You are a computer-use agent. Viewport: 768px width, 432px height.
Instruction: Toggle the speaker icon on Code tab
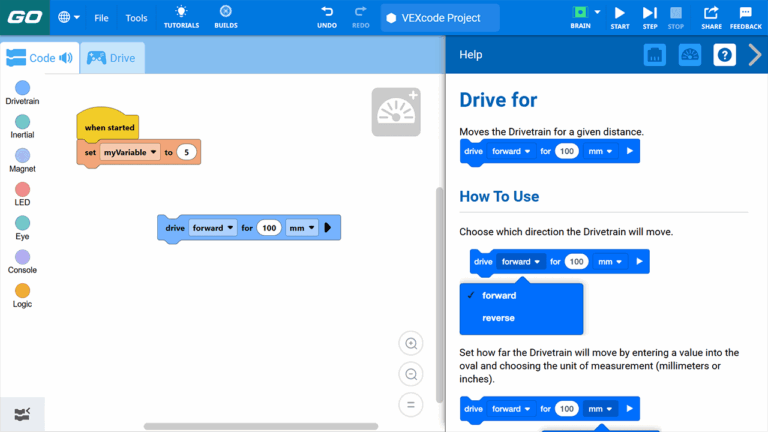click(66, 58)
